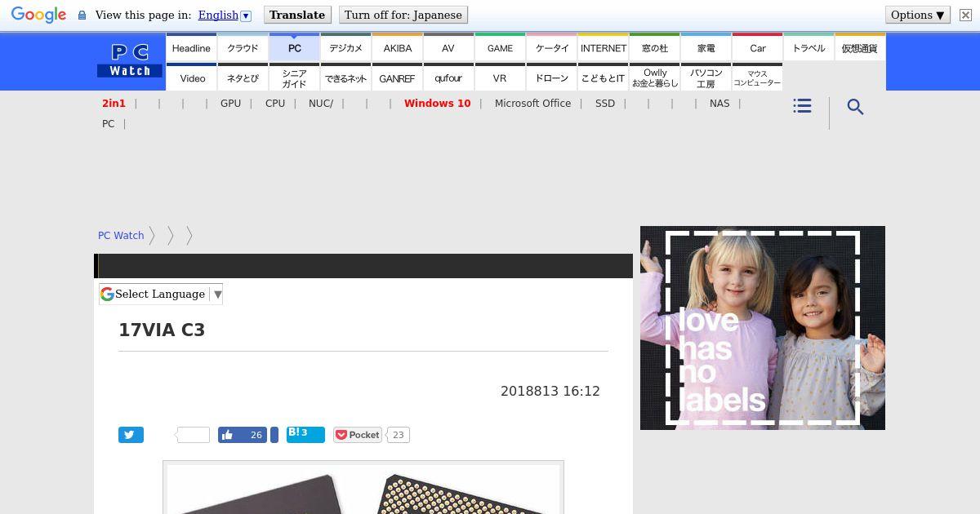Open the こどもとIT tab
Viewport: 980px width, 514px height.
tap(603, 78)
